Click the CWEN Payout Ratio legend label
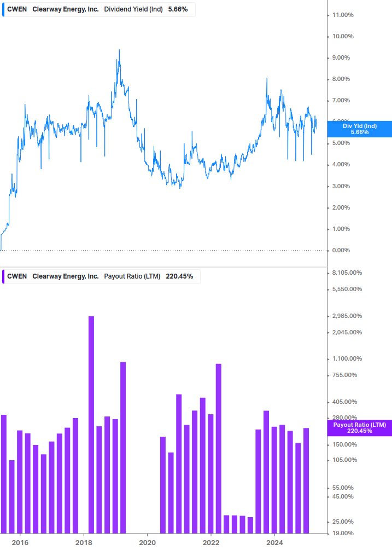Screen dimensions: 392x550 tap(101, 276)
